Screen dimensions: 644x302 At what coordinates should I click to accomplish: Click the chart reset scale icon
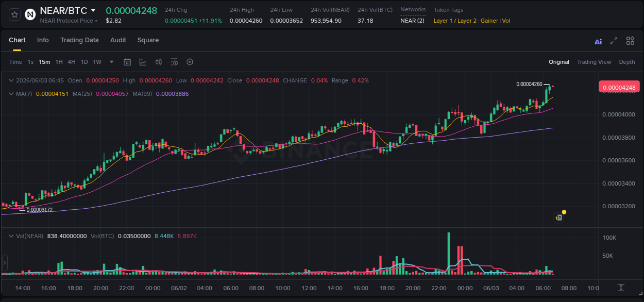coord(621,288)
